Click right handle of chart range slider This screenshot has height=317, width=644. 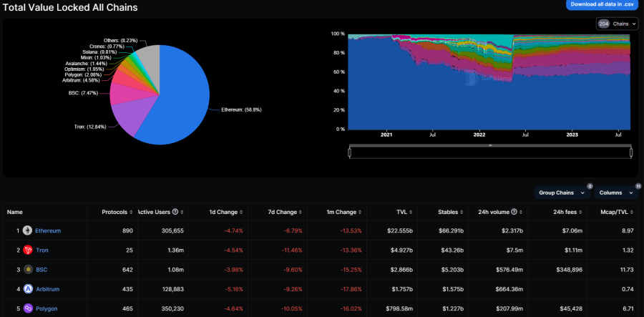click(x=631, y=152)
